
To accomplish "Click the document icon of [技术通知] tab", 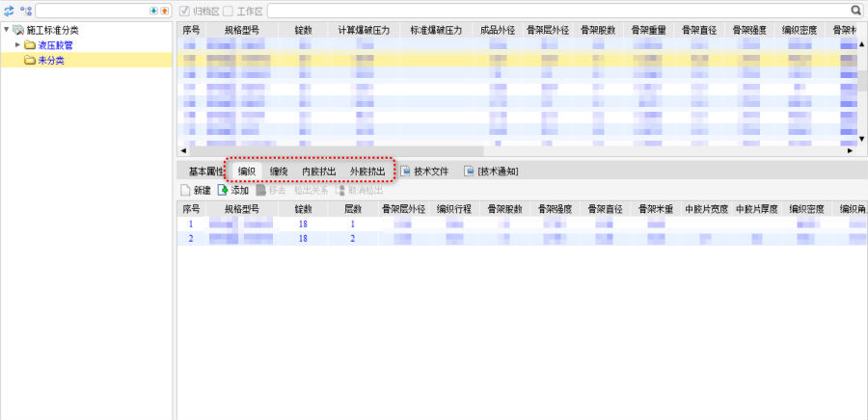I will [469, 171].
